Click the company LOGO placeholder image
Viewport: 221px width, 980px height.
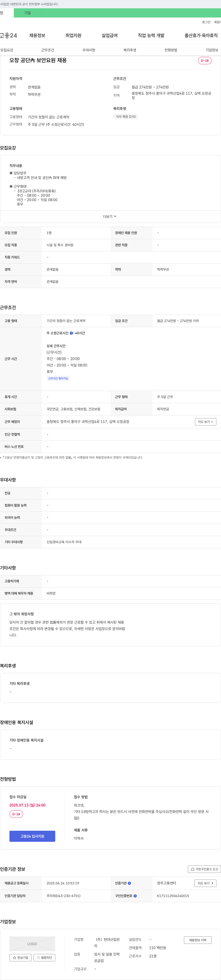point(32,944)
